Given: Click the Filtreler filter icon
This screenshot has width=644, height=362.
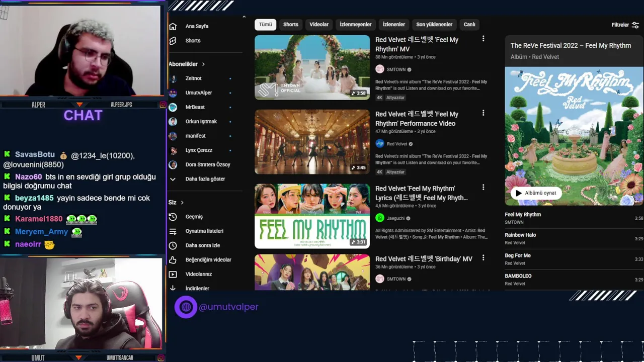Looking at the screenshot, I should (x=635, y=25).
